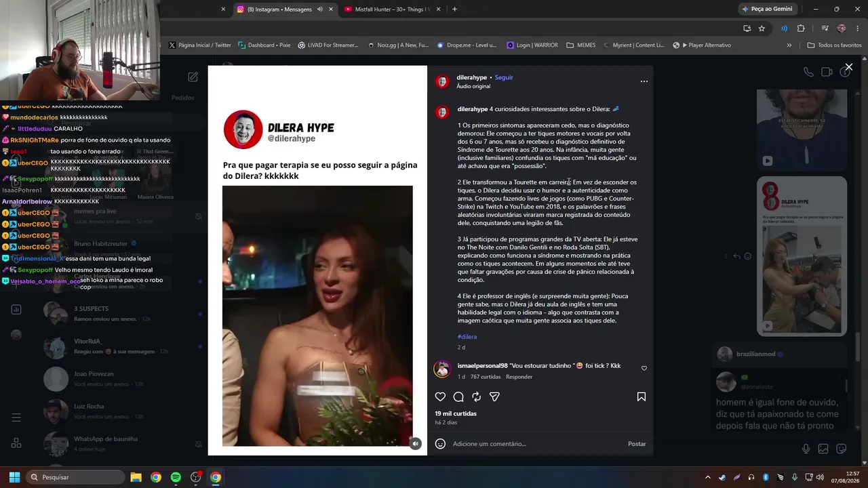Open the media controls icon in Chrome toolbar
The height and width of the screenshot is (488, 868).
click(825, 28)
